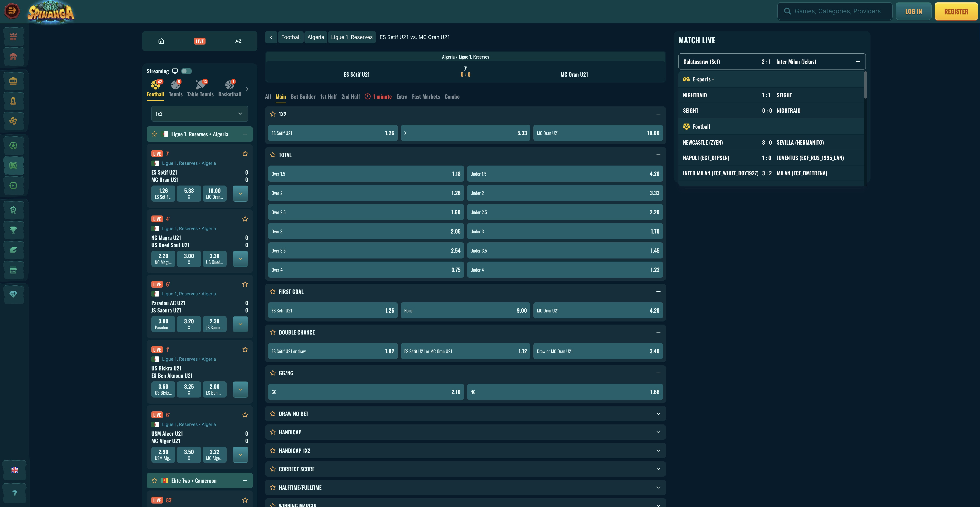Open the 1st Half tab
Viewport: 980px width, 507px height.
[x=328, y=97]
